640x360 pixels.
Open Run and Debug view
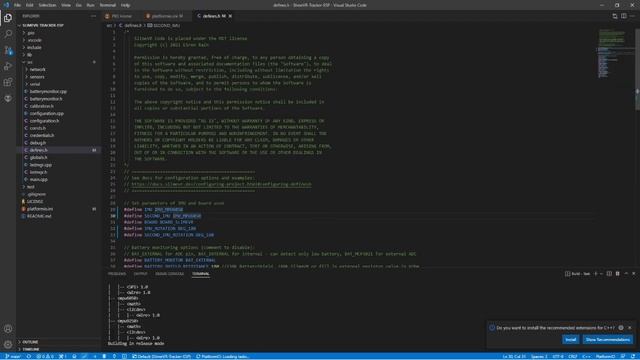(8, 66)
